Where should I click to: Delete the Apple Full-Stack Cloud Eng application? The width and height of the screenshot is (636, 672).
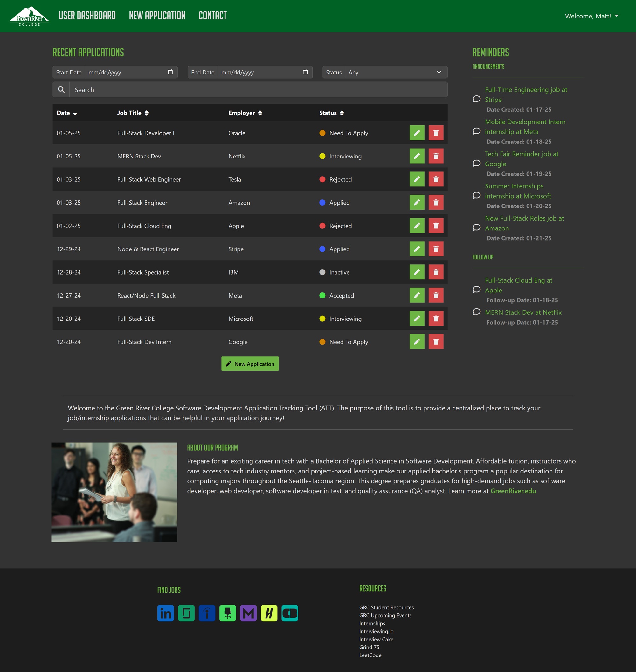tap(436, 226)
